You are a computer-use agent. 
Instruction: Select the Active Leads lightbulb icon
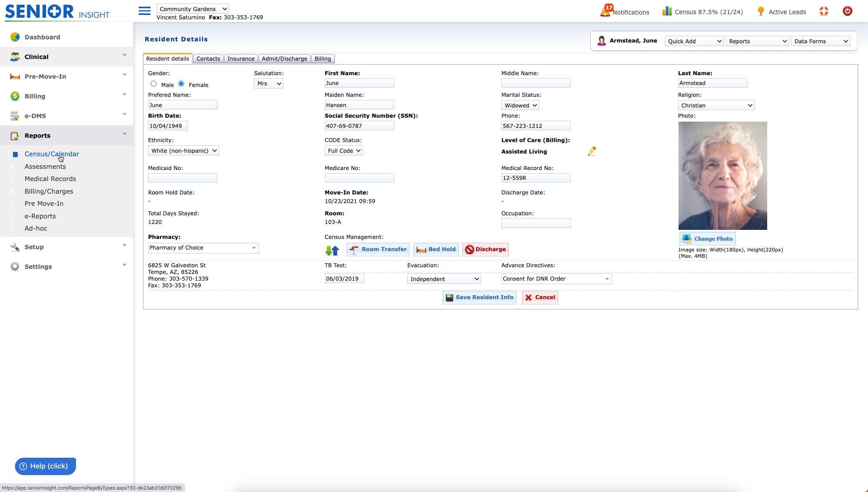click(761, 11)
